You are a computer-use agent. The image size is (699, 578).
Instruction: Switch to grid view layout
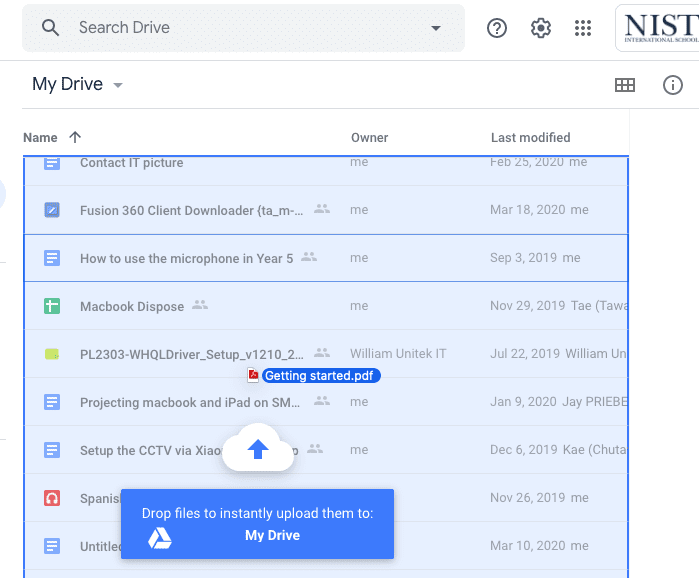[625, 85]
